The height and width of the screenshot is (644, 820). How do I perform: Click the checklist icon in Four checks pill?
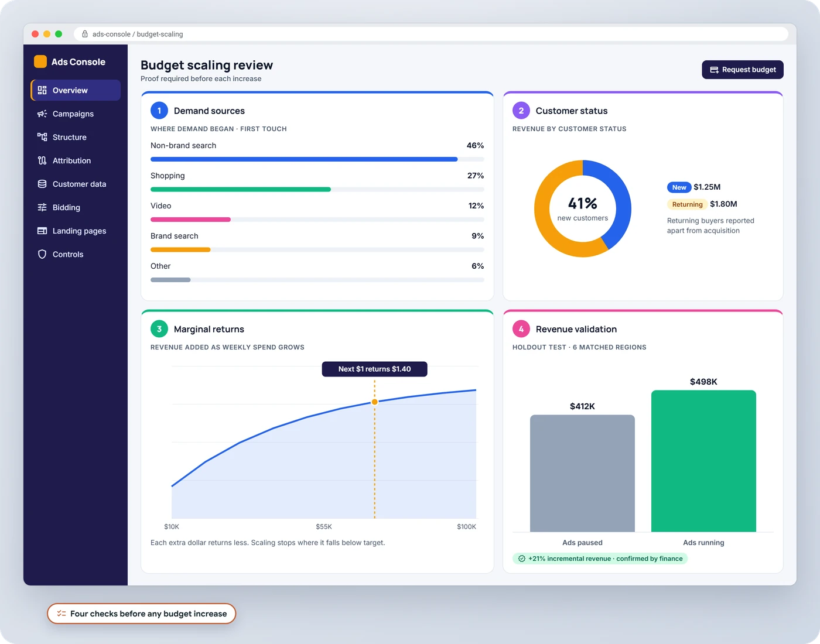click(61, 614)
